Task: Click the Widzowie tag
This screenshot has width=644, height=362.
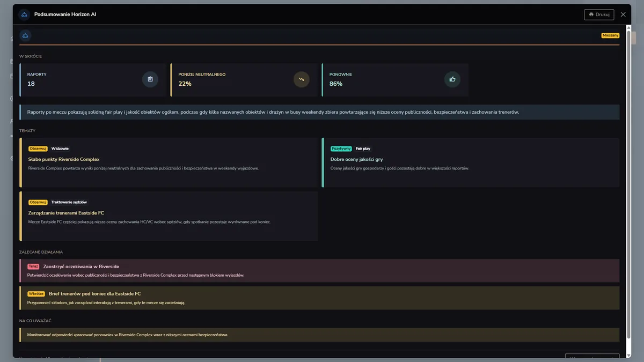Action: [60, 149]
